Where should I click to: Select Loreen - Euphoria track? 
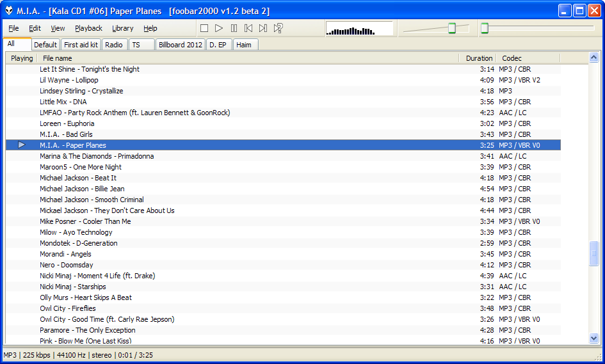[283, 123]
